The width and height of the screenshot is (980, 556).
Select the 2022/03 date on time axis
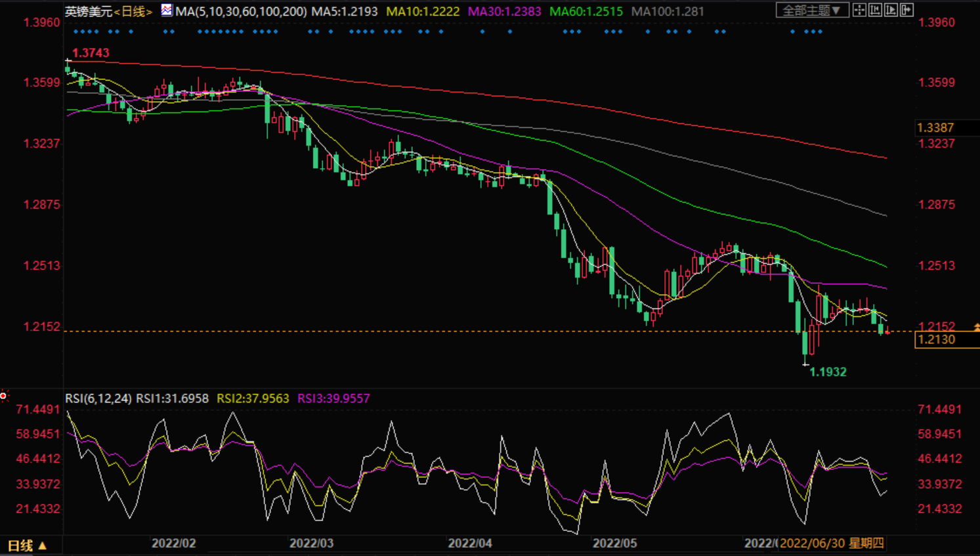pyautogui.click(x=311, y=544)
